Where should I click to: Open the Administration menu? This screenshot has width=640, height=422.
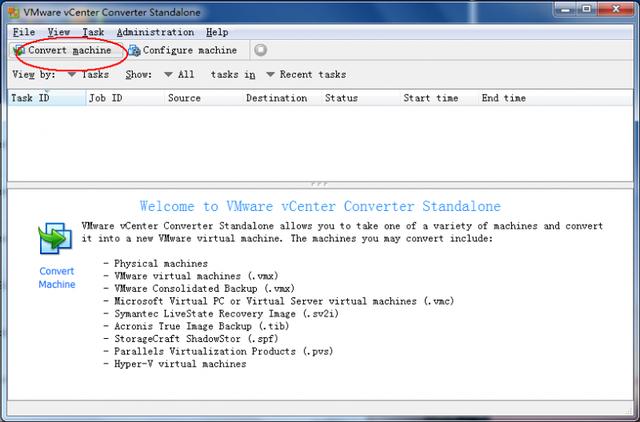click(x=155, y=32)
